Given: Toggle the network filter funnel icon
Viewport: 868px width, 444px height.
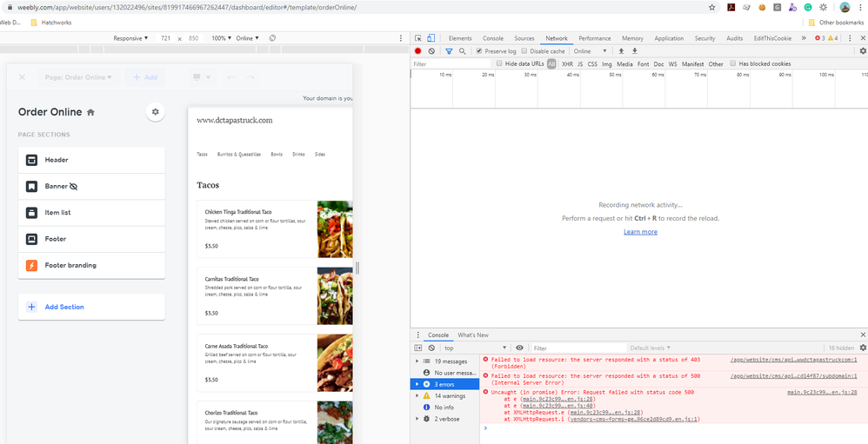Looking at the screenshot, I should pos(449,51).
